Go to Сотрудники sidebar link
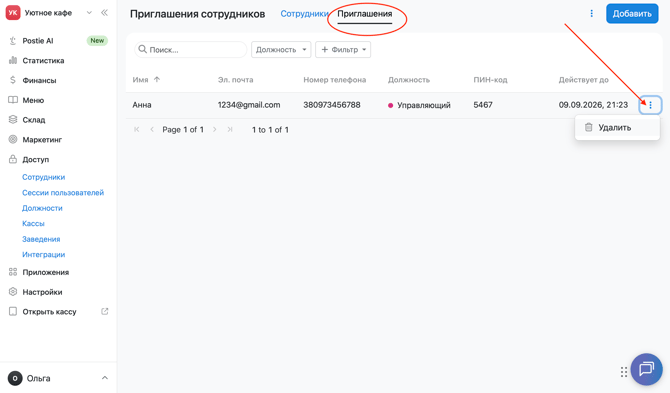 pyautogui.click(x=44, y=177)
